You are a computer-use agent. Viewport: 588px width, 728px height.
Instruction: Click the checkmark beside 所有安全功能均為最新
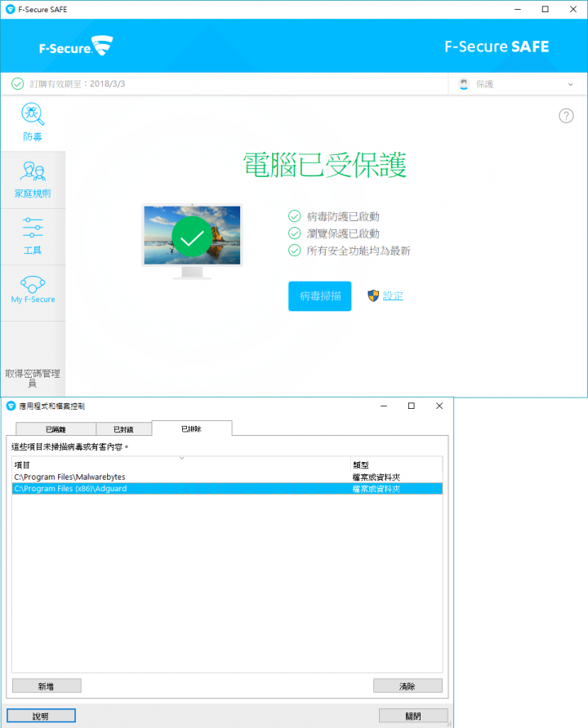295,251
